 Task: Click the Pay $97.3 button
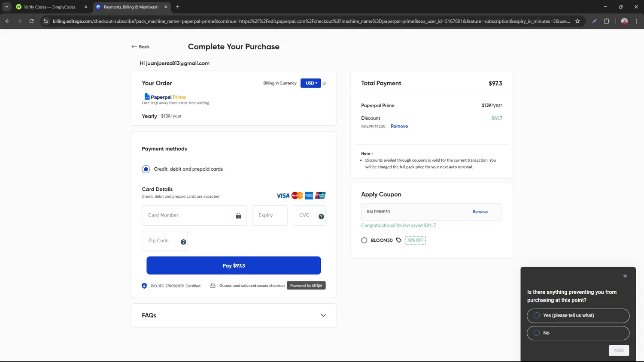(x=234, y=265)
